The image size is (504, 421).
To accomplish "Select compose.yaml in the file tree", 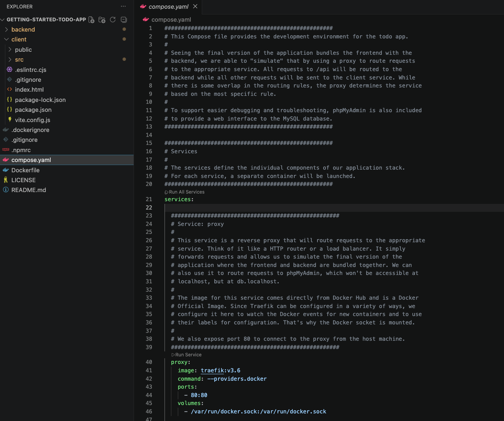I will (67, 160).
